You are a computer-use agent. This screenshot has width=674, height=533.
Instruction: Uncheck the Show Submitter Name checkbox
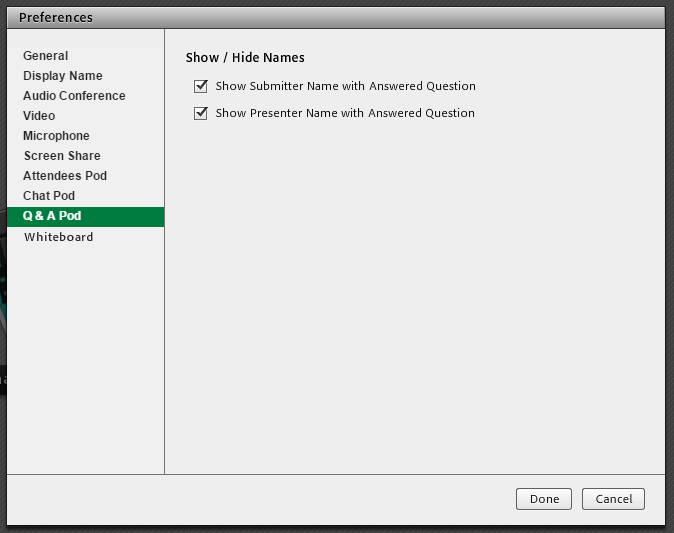(201, 86)
